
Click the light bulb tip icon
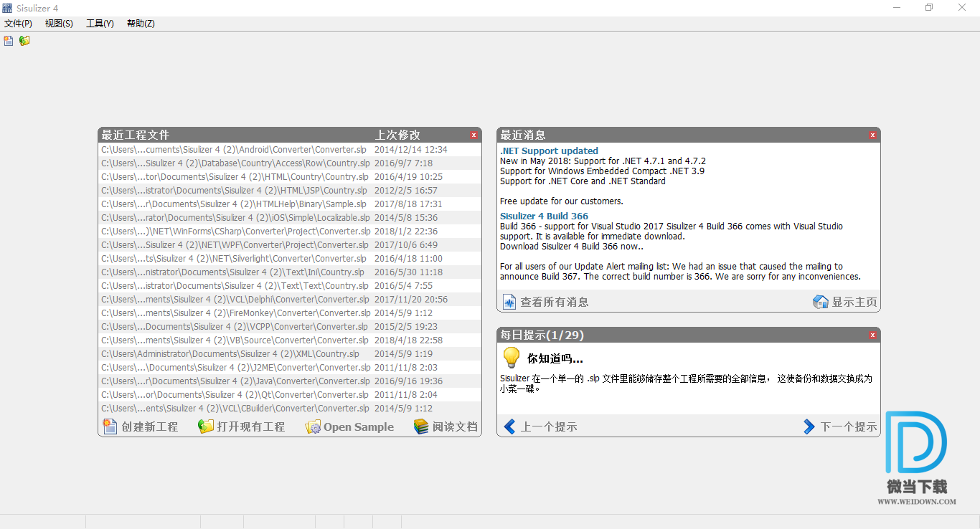510,357
